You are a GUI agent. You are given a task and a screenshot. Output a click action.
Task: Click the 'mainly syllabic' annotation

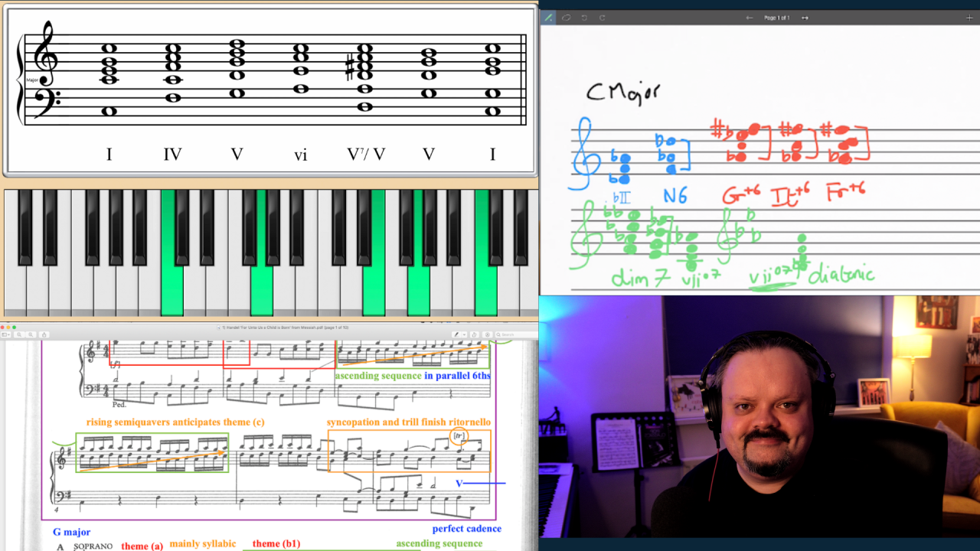coord(203,544)
